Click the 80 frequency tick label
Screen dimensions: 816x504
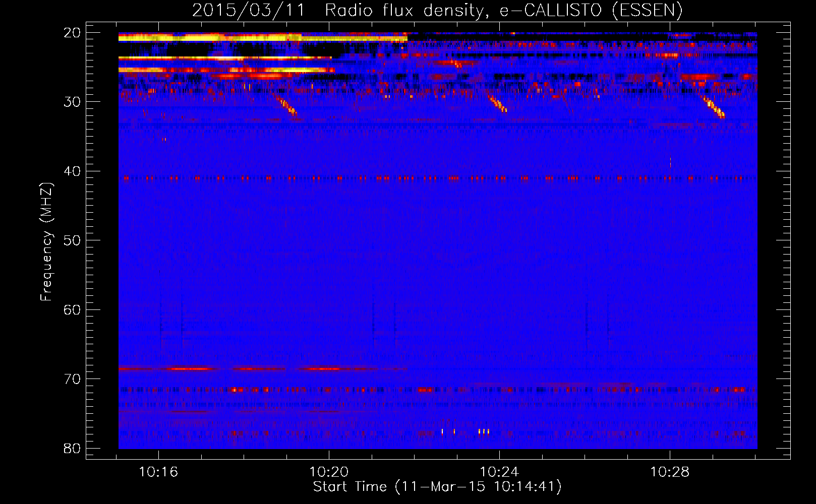point(72,448)
